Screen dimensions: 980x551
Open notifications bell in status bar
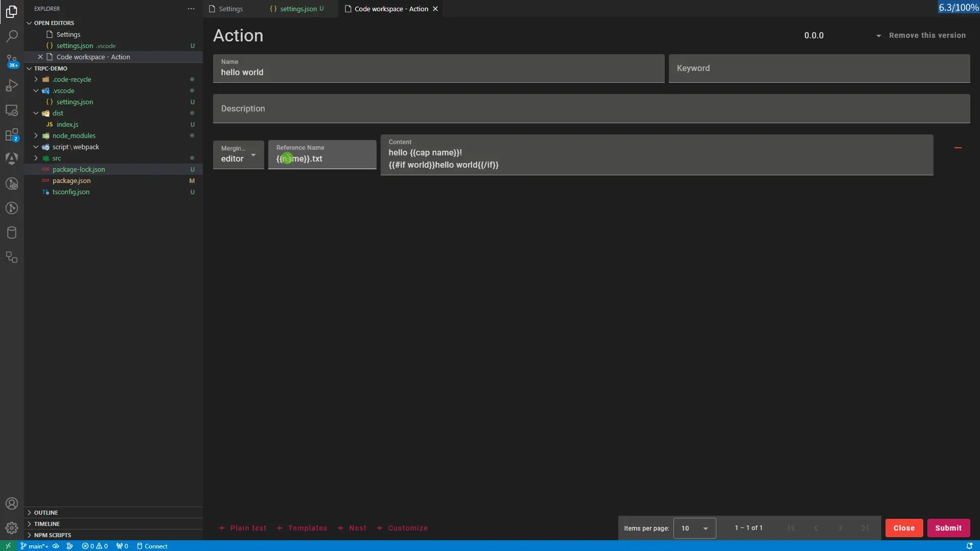[x=969, y=546]
